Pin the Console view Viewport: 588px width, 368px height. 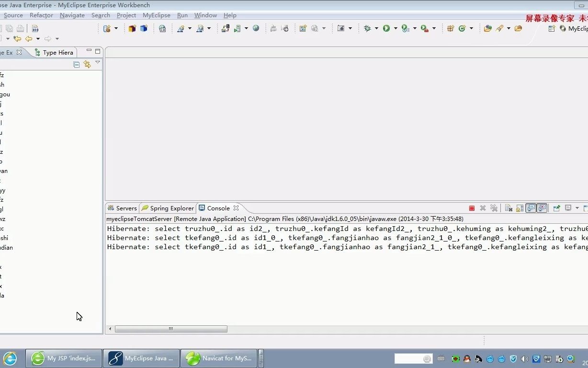556,208
